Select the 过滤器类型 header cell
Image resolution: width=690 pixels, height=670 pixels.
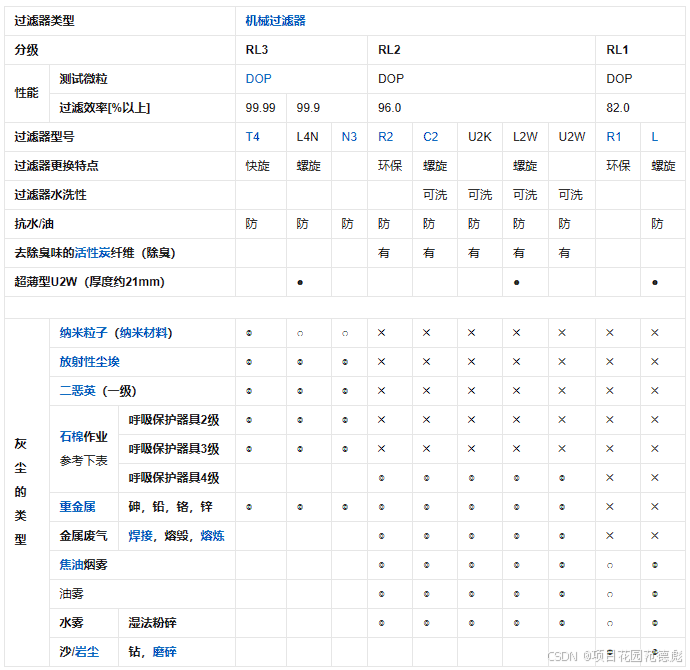point(120,21)
